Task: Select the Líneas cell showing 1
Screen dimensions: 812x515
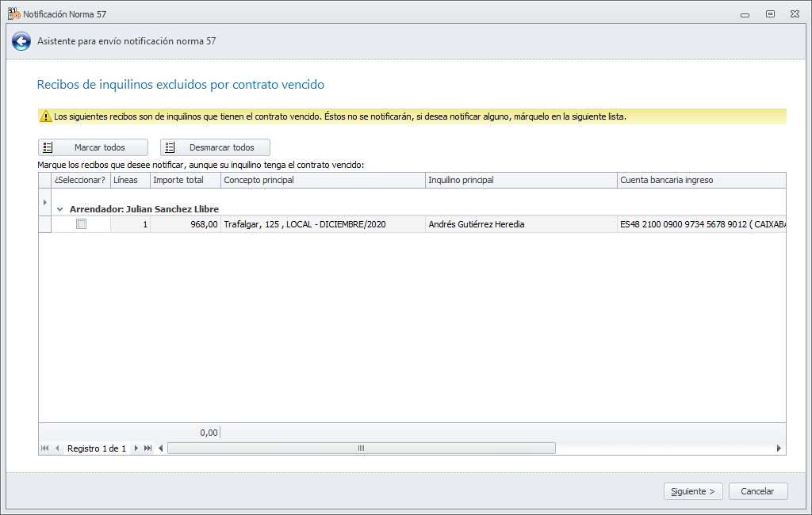Action: click(x=130, y=224)
